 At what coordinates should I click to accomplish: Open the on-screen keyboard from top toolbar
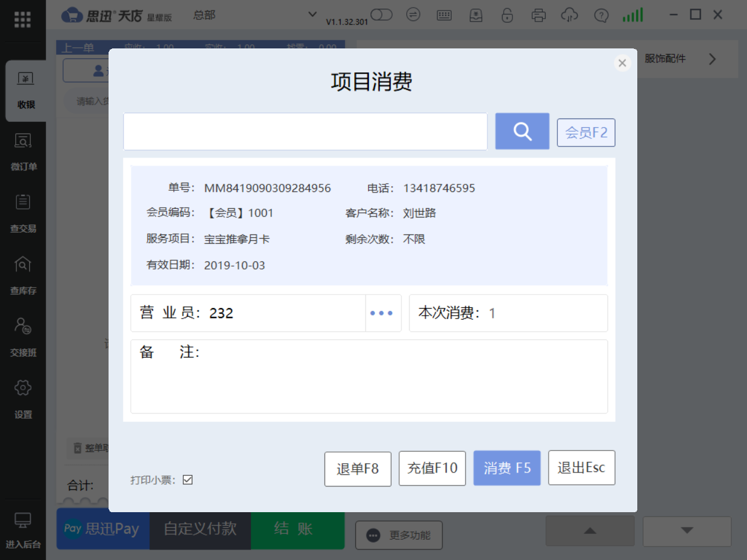point(444,15)
